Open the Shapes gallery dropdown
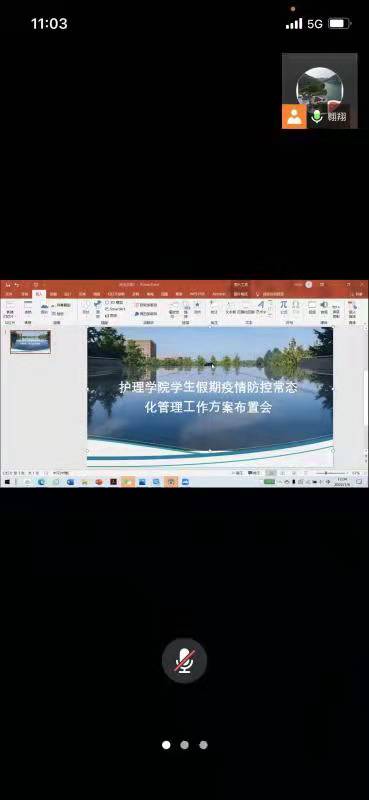The width and height of the screenshot is (369, 800). [x=86, y=312]
